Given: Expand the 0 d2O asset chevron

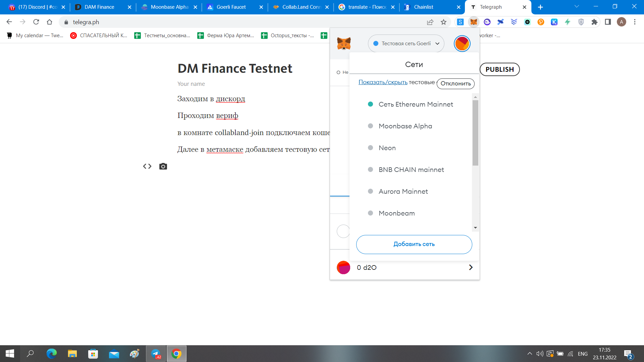Looking at the screenshot, I should click(x=471, y=267).
